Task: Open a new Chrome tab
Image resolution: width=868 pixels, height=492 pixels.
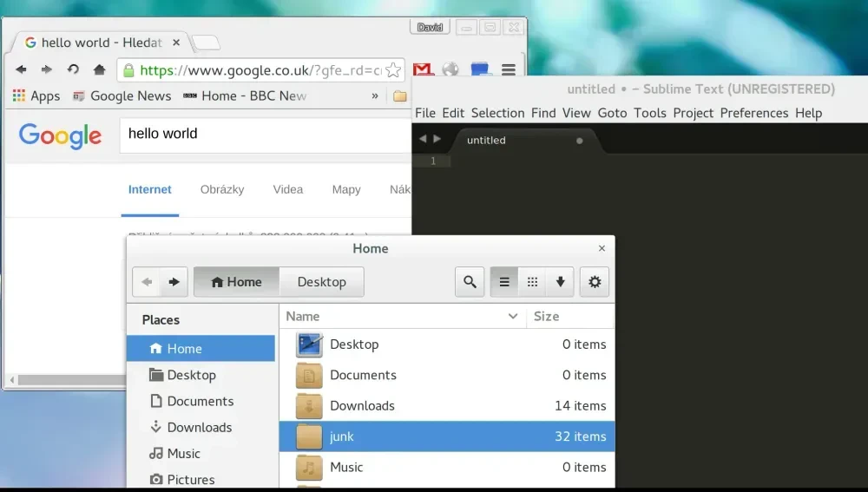Action: (x=206, y=43)
